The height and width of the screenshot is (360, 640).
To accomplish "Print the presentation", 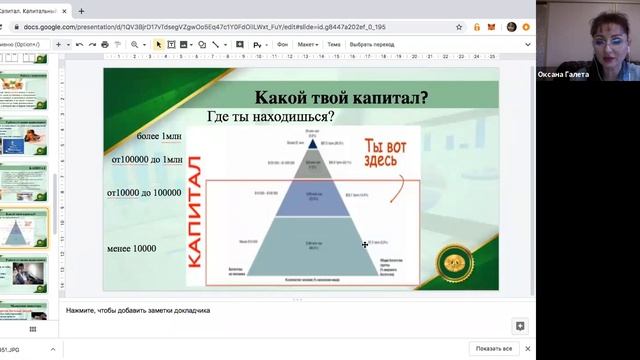I will tap(105, 44).
